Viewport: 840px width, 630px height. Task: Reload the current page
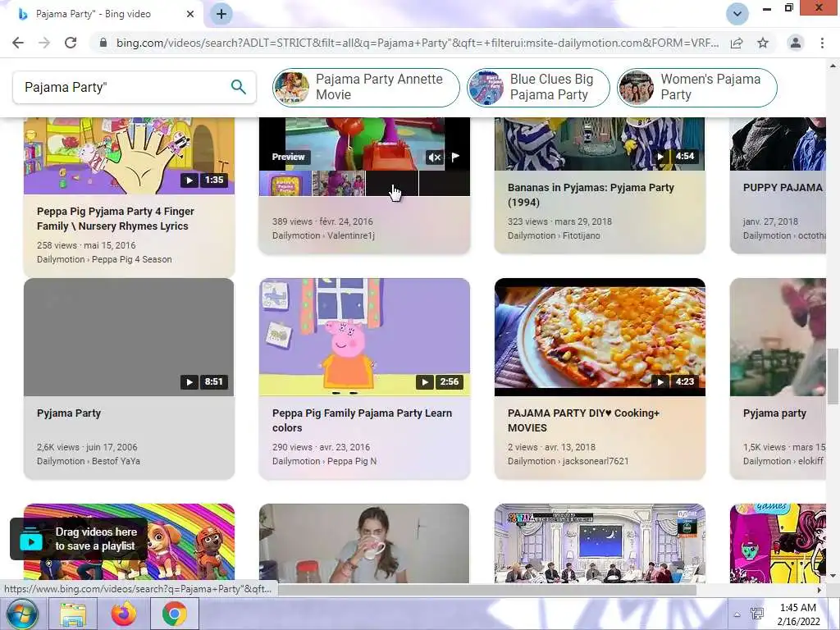[x=71, y=43]
